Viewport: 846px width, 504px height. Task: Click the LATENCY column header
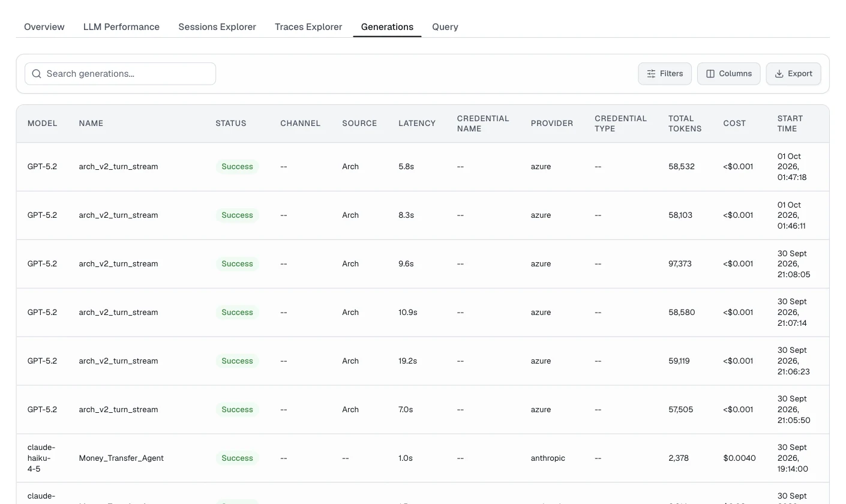coord(417,124)
